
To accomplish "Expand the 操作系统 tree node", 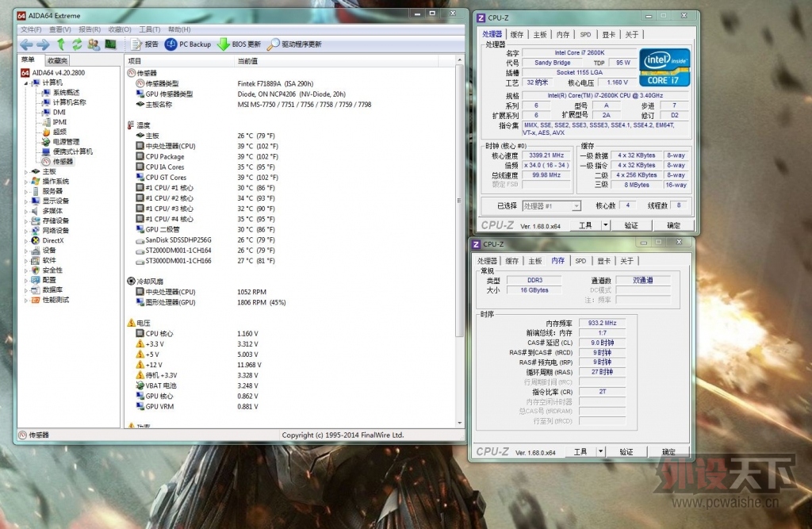I will click(x=26, y=182).
